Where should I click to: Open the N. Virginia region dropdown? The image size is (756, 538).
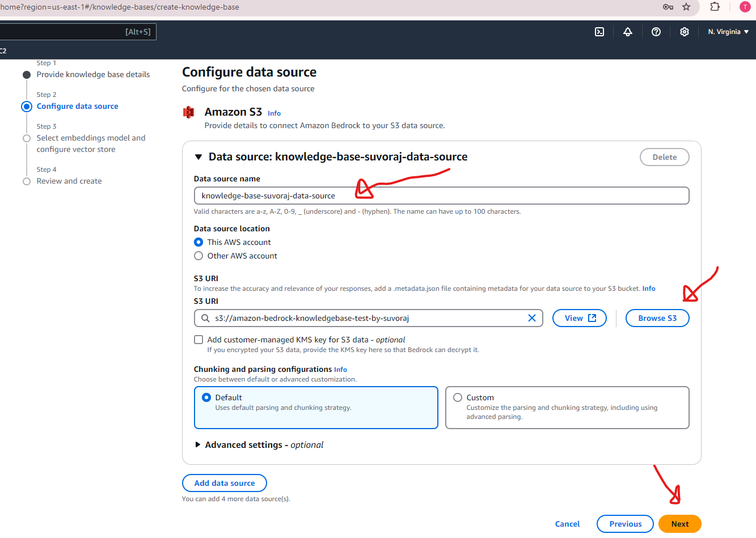(728, 32)
